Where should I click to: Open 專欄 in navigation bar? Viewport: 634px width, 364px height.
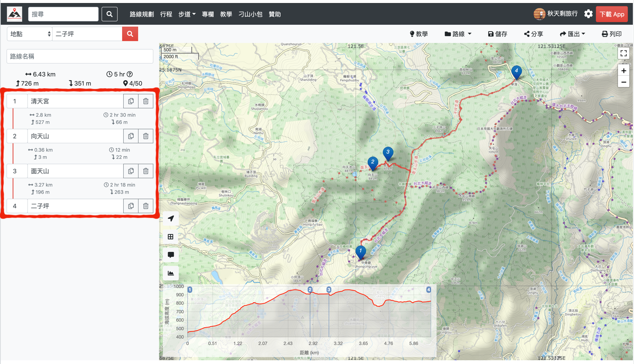208,14
